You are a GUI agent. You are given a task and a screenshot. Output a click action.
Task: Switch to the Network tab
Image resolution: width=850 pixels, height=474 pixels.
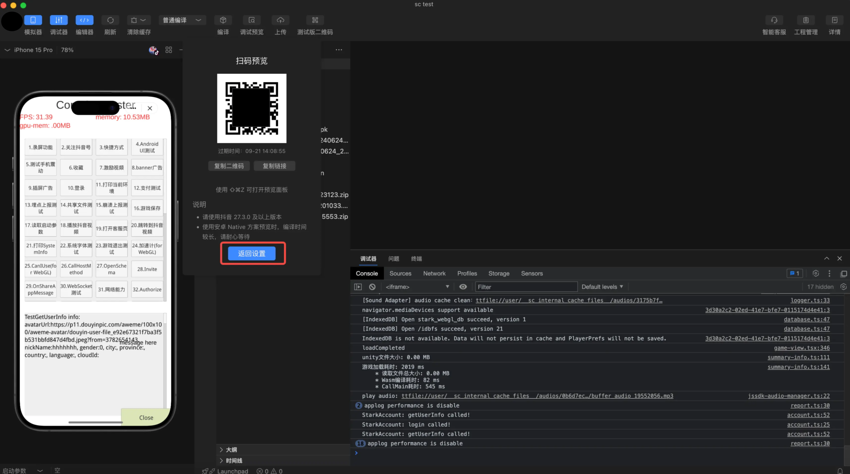pyautogui.click(x=434, y=273)
